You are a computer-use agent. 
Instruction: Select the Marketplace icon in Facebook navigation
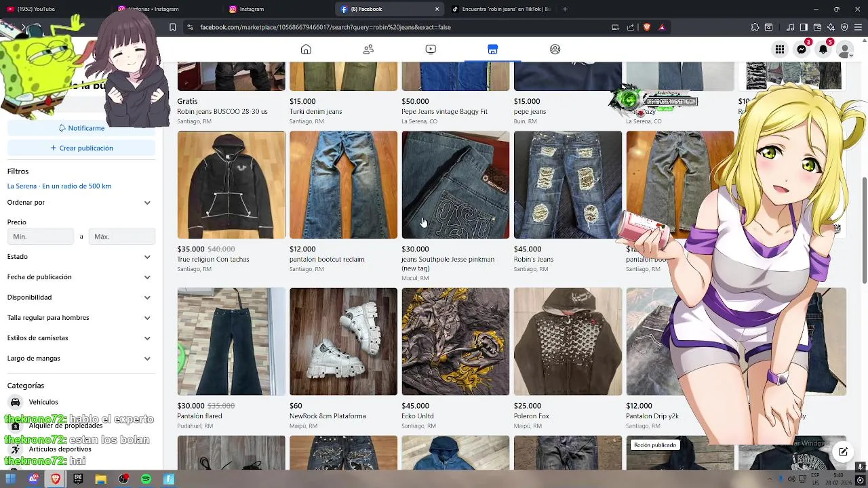493,49
